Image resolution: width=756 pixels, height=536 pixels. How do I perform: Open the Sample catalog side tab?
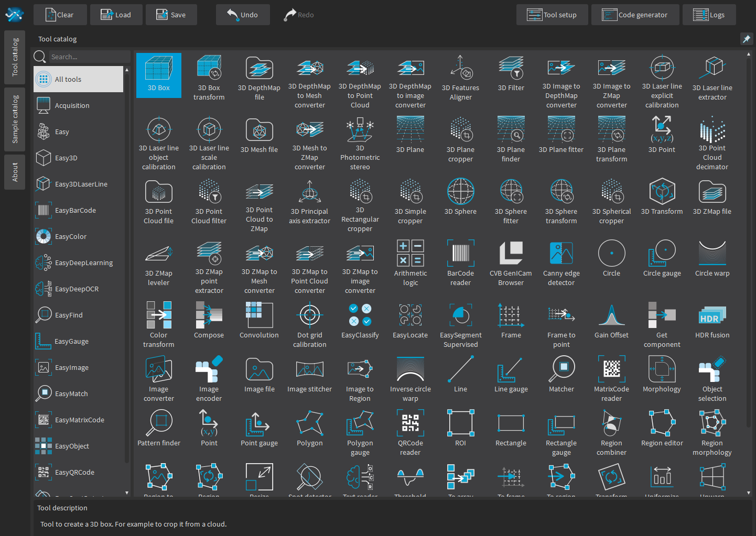click(15, 119)
